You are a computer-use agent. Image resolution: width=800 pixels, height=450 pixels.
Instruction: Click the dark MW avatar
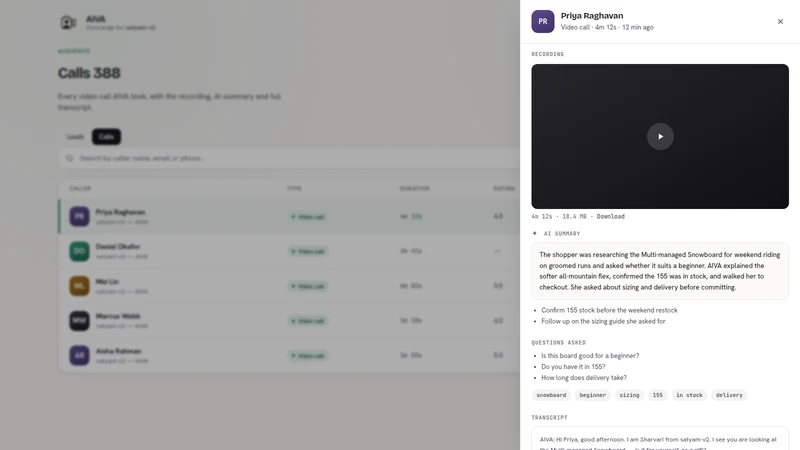pos(79,320)
